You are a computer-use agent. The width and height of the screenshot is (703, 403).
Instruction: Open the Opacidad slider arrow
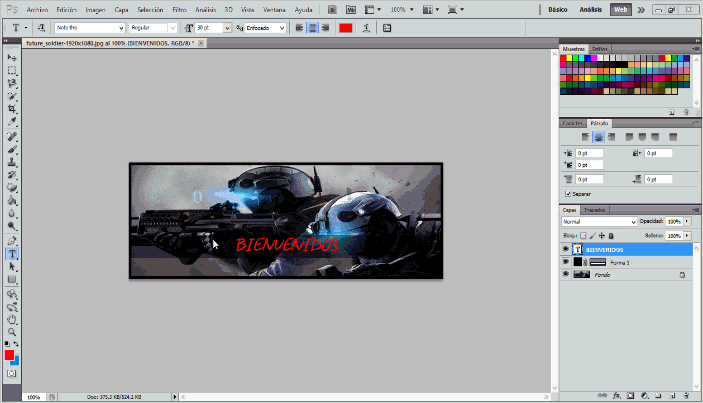687,221
